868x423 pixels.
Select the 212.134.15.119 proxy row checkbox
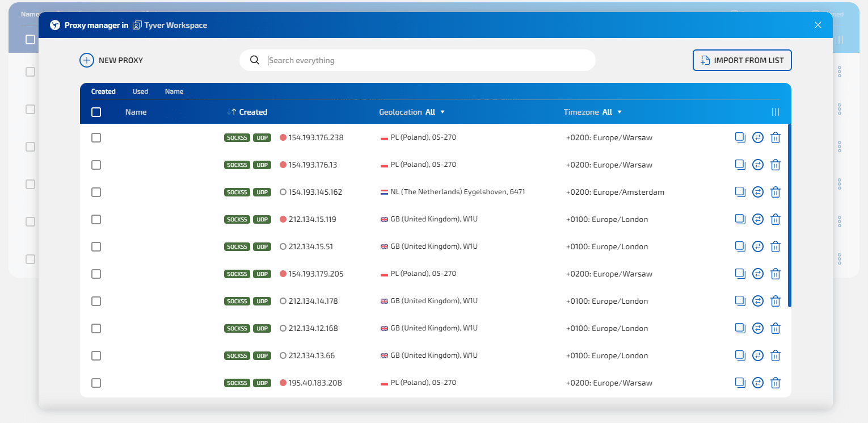[x=96, y=219]
